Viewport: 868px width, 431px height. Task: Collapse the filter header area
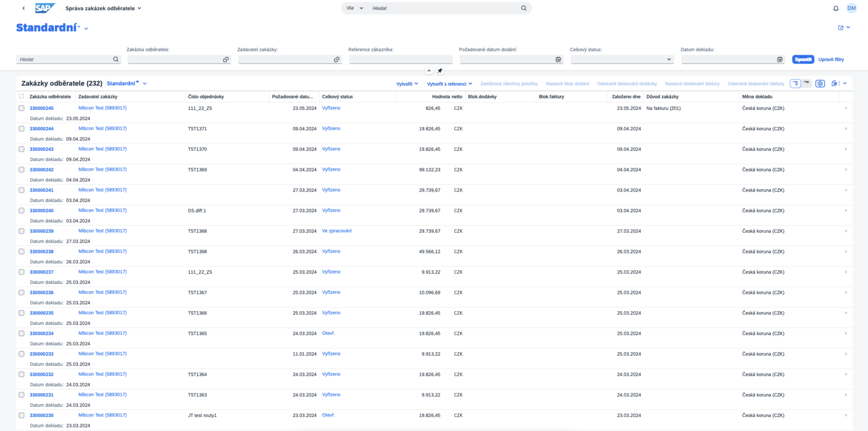click(429, 71)
